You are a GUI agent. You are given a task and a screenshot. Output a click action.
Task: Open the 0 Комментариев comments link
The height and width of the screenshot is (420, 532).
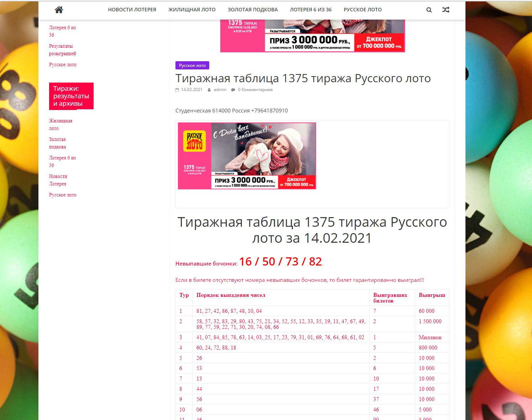255,90
